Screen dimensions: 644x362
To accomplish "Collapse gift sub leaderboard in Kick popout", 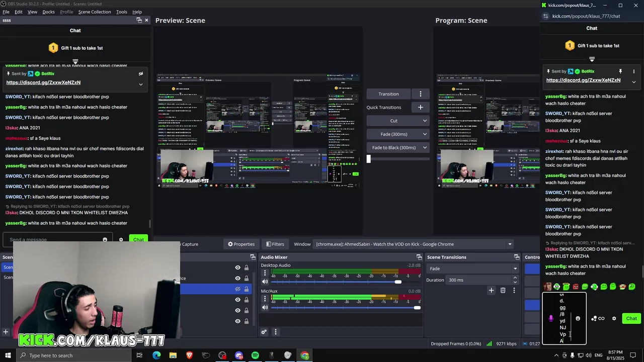I will [592, 59].
